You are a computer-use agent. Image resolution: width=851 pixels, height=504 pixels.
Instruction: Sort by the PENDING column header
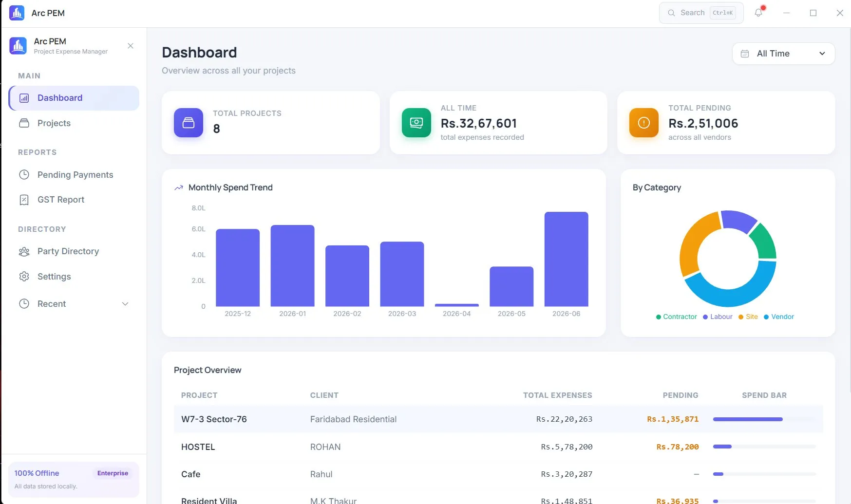click(x=681, y=395)
